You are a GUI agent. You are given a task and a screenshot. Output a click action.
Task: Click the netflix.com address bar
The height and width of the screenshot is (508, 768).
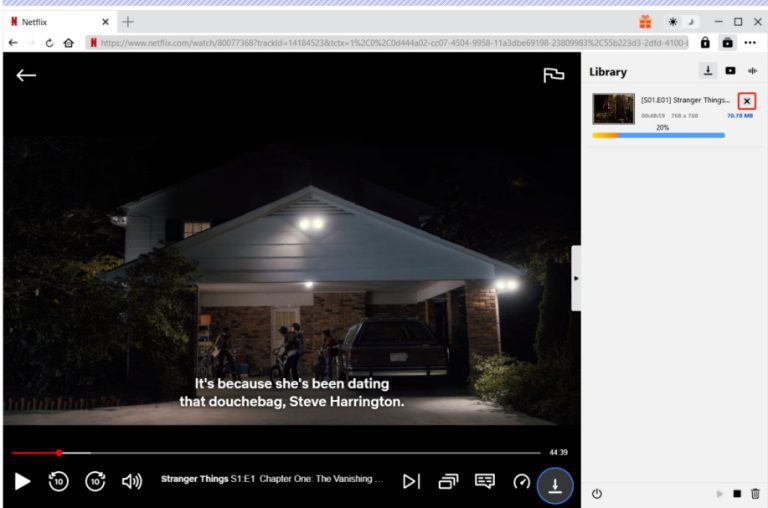[387, 43]
